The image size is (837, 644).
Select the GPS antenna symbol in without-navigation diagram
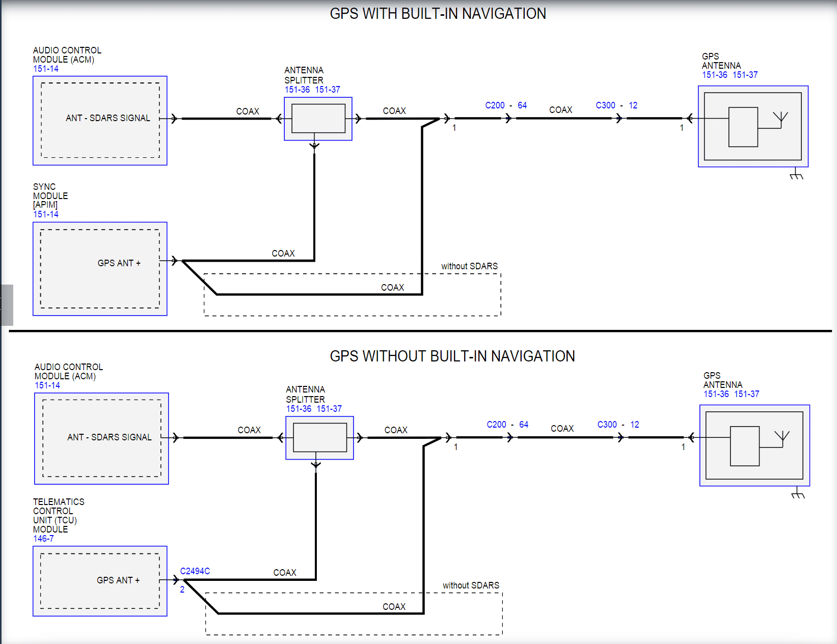click(x=754, y=445)
